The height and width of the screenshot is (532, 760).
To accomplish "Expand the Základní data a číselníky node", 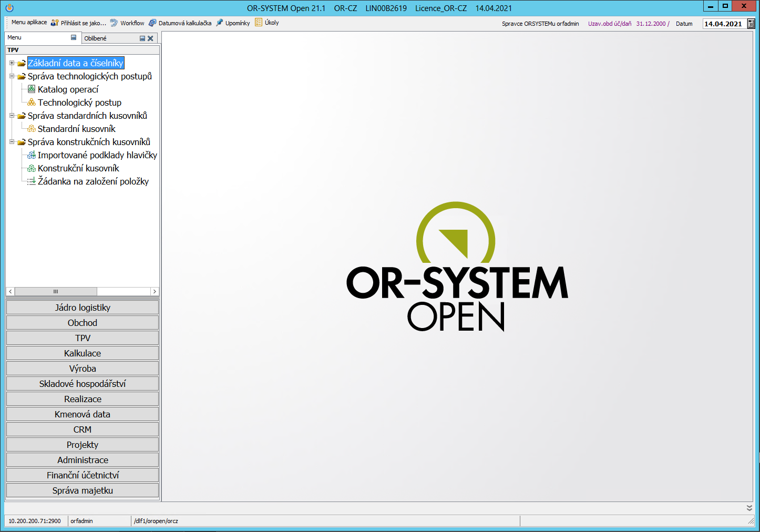I will (x=12, y=63).
